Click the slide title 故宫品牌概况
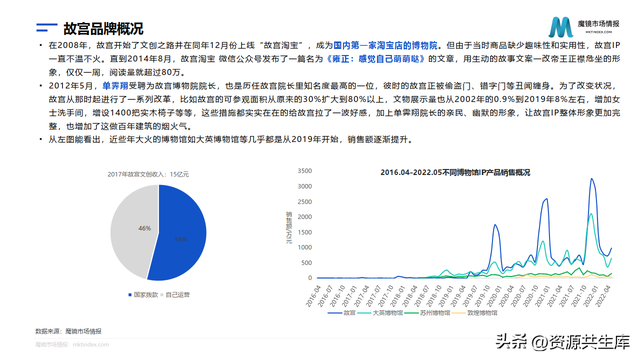 (103, 29)
